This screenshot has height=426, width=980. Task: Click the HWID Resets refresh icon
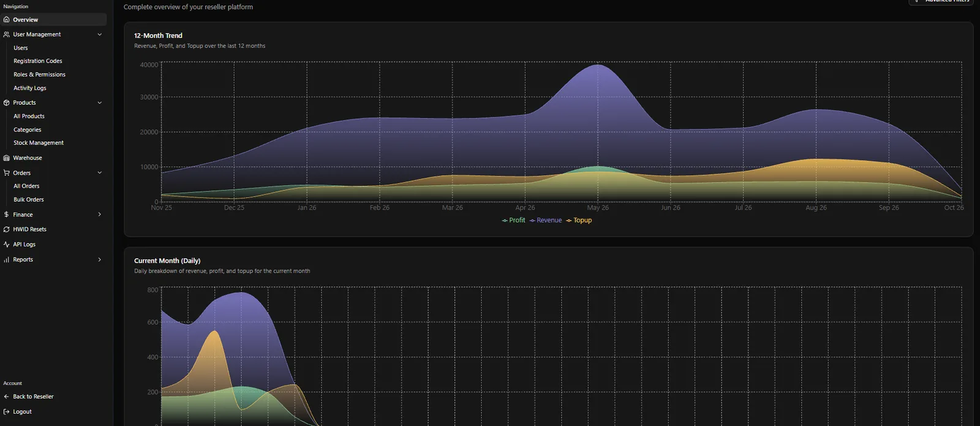pos(7,229)
